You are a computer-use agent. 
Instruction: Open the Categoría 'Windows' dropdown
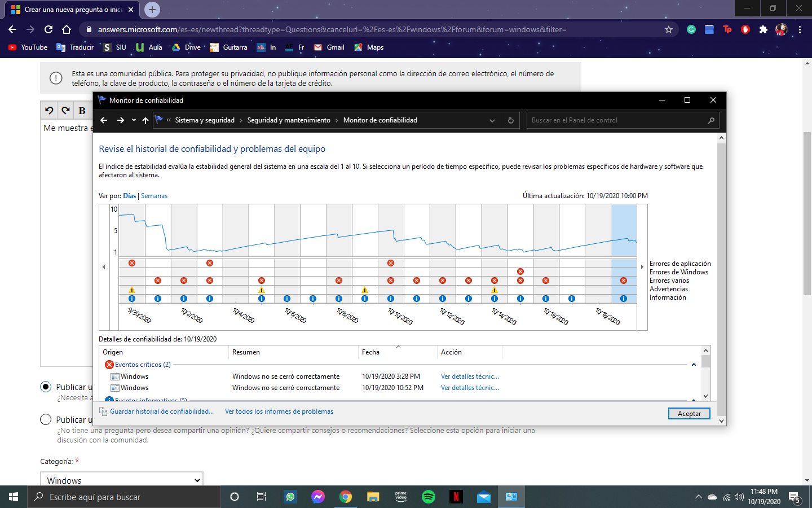coord(121,480)
